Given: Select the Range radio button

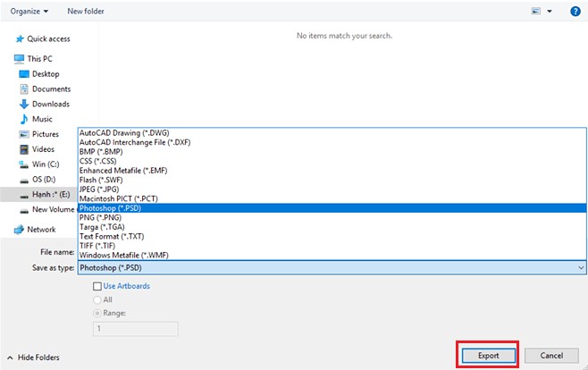Looking at the screenshot, I should click(97, 313).
